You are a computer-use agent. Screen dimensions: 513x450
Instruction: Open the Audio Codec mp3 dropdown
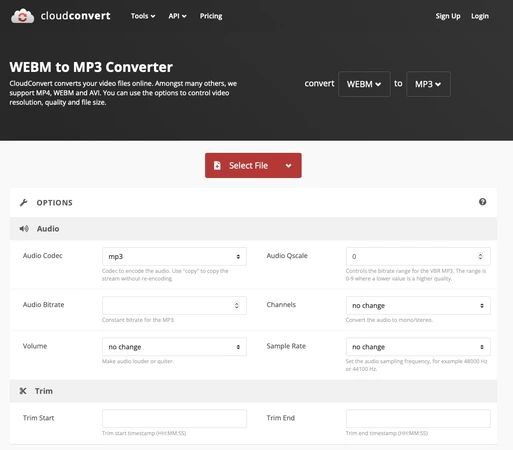point(174,256)
